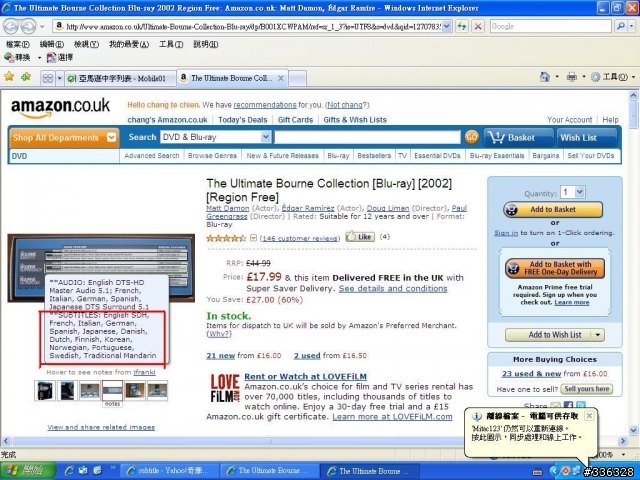Open the Tools menu (工具) in menu bar
640x480 pixels.
point(171,44)
